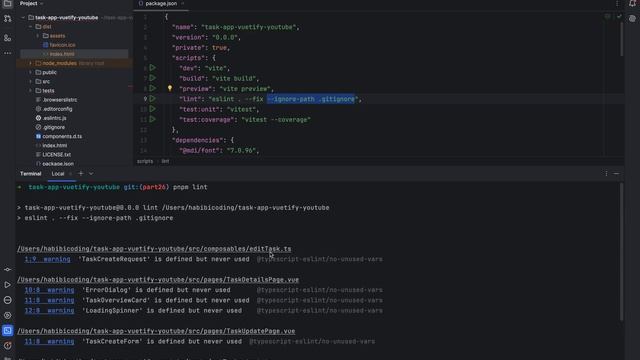Click the editor vertical scrollbar
Viewport: 640px width, 360px height.
click(621, 39)
